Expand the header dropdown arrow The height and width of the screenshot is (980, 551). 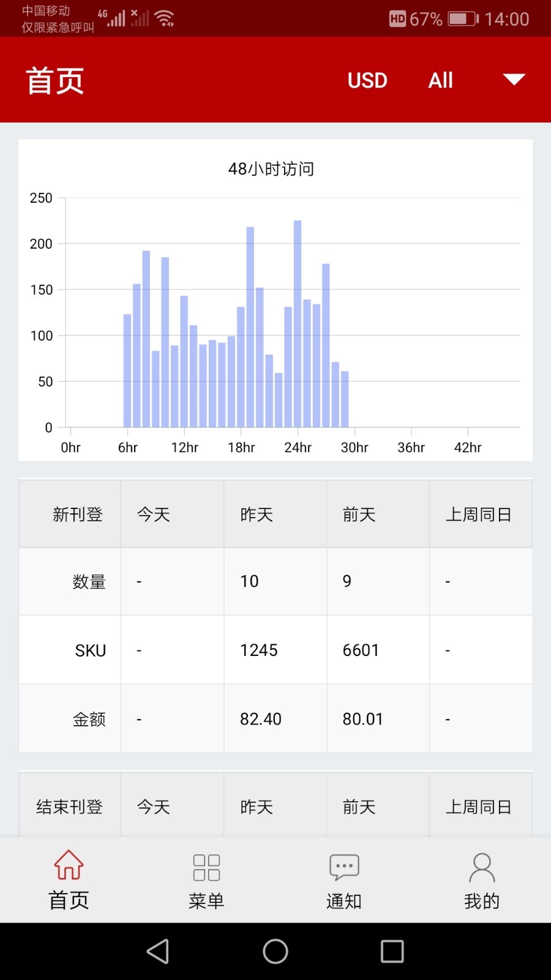[x=514, y=80]
